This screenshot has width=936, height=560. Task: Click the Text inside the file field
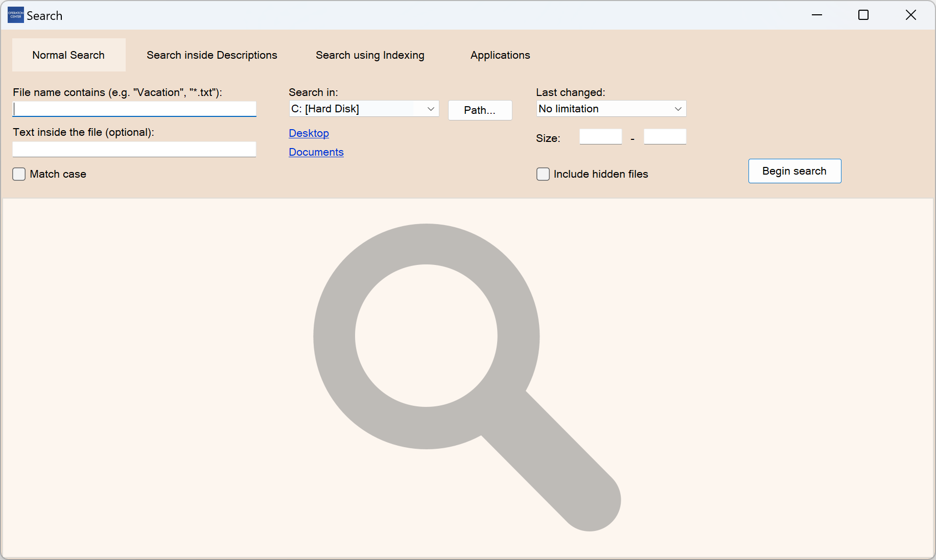(134, 149)
